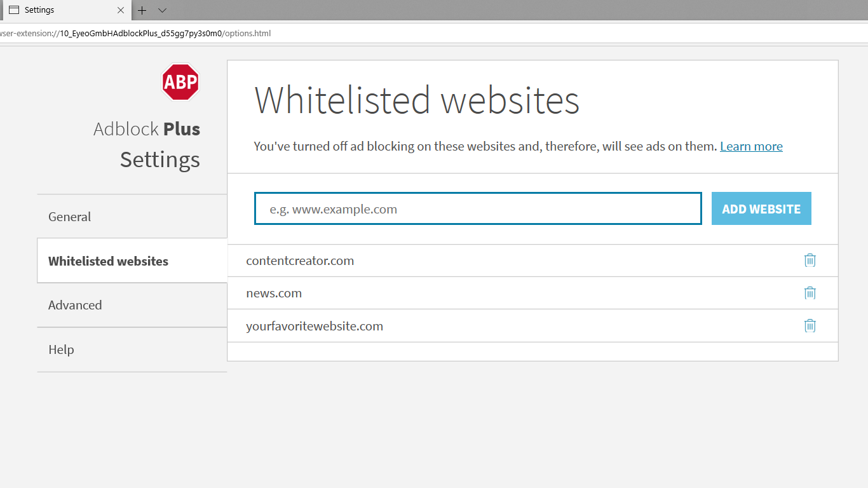Open a new tab with the plus icon

(x=142, y=10)
